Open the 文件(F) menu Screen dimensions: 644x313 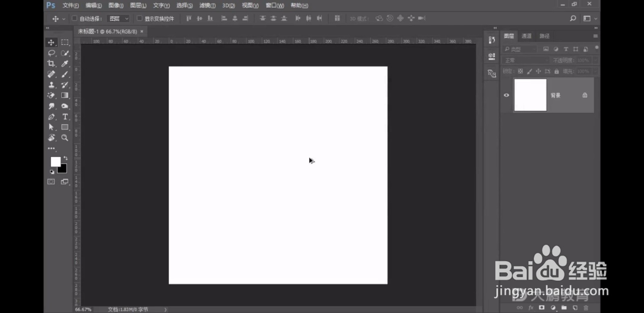[70, 6]
